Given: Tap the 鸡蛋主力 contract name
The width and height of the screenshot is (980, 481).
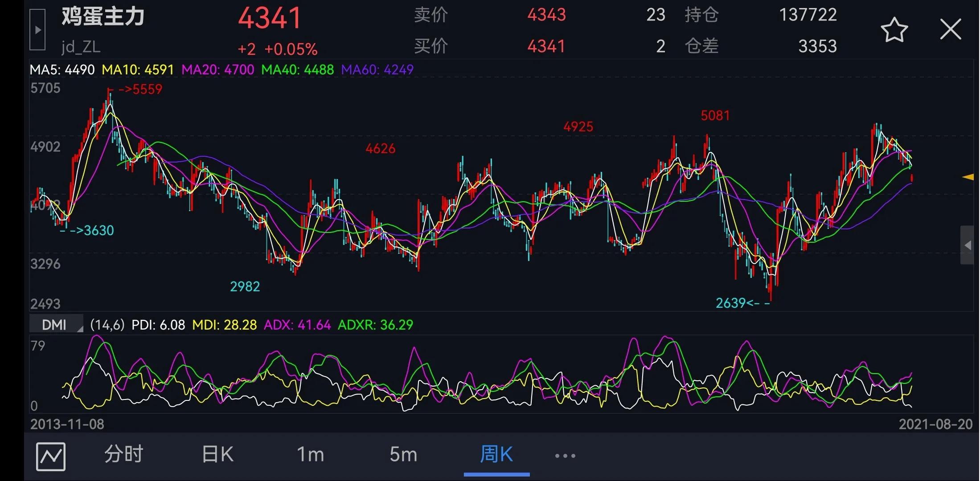Looking at the screenshot, I should (x=103, y=17).
